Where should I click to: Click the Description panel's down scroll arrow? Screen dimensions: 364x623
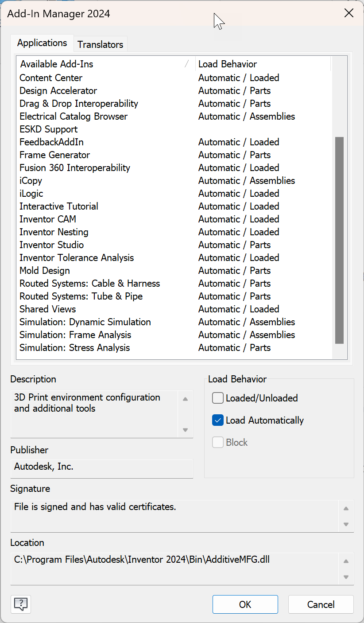pos(185,430)
